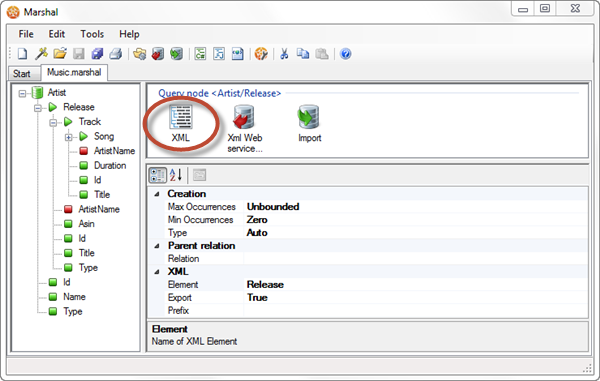Screen dimensions: 600x381
Task: Open the Marshal options wrench icon
Action: (x=261, y=54)
